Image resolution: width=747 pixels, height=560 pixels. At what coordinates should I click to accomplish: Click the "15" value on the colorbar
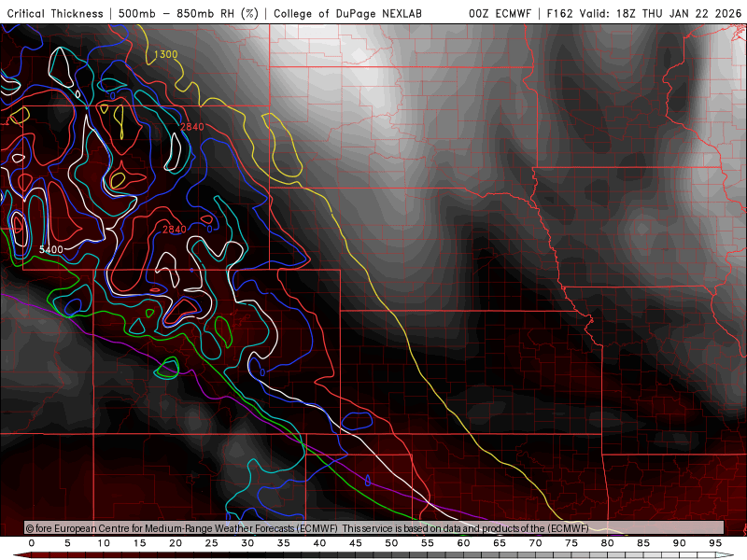[139, 543]
